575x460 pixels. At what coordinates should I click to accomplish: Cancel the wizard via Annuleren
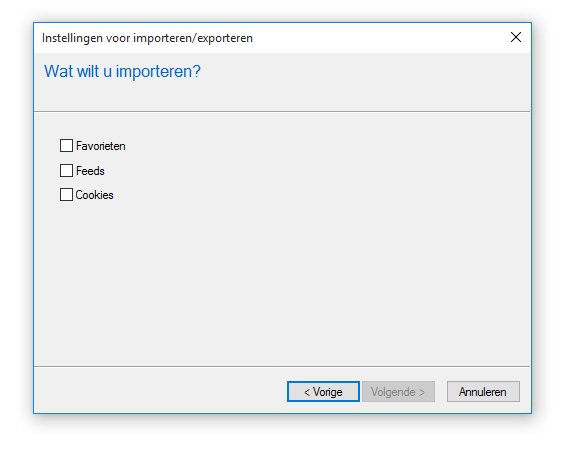[483, 392]
